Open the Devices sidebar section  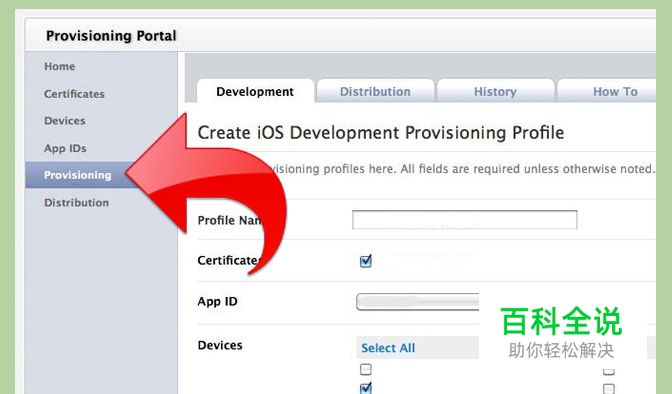[65, 121]
